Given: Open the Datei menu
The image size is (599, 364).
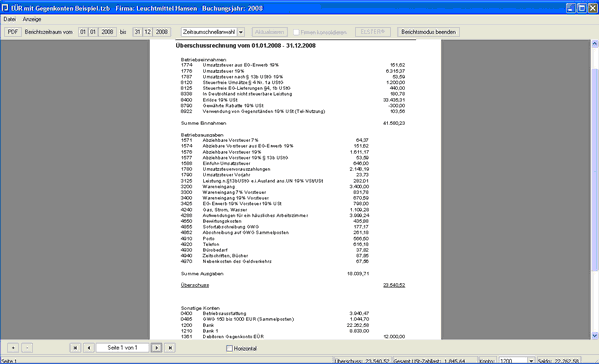Looking at the screenshot, I should tap(10, 19).
